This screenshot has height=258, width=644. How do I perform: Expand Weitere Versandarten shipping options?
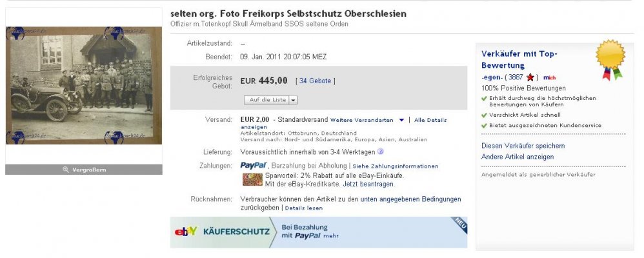click(367, 120)
